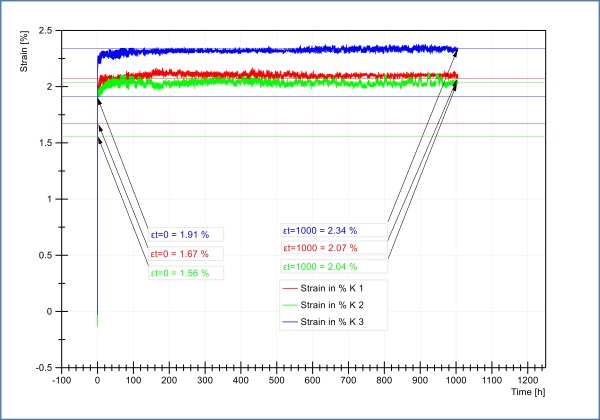Select the -0.5 tick label on strain axis

pyautogui.click(x=43, y=368)
